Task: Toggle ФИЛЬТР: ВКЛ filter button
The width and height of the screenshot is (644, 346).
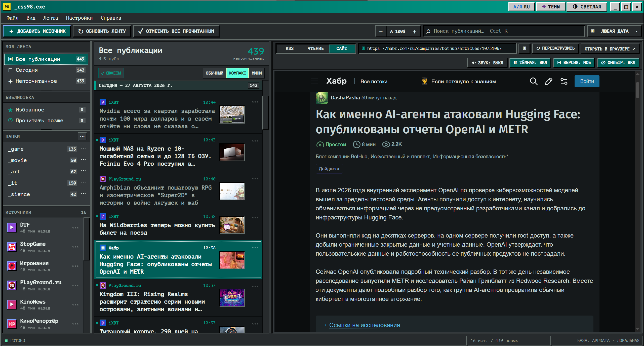Action: pos(618,63)
